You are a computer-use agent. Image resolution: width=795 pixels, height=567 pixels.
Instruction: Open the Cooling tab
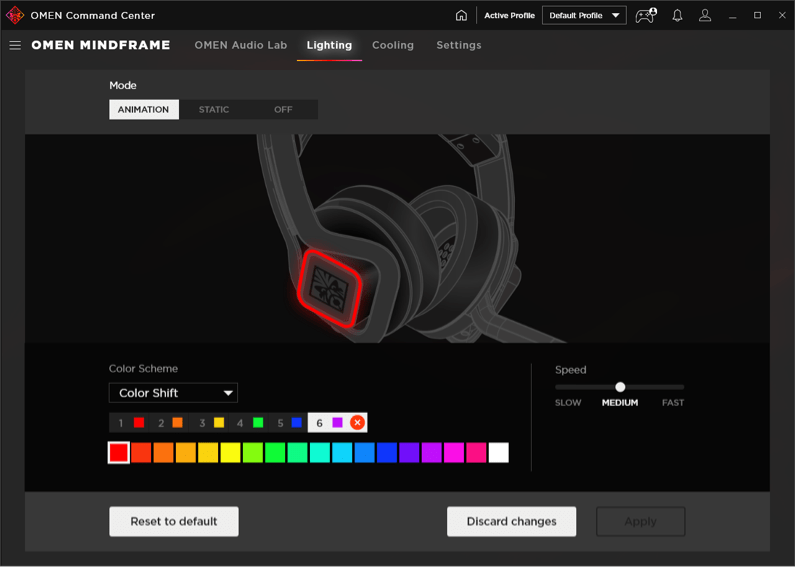[x=393, y=45]
